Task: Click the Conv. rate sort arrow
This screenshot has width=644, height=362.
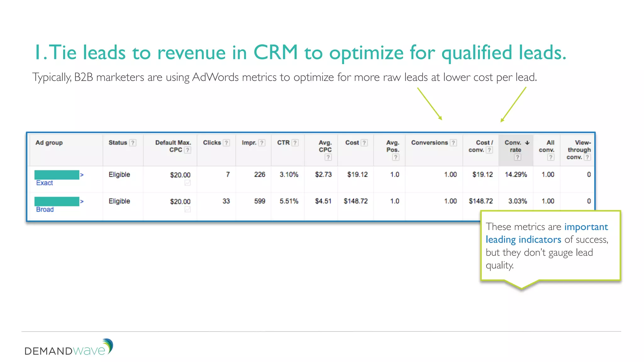Action: pos(527,143)
